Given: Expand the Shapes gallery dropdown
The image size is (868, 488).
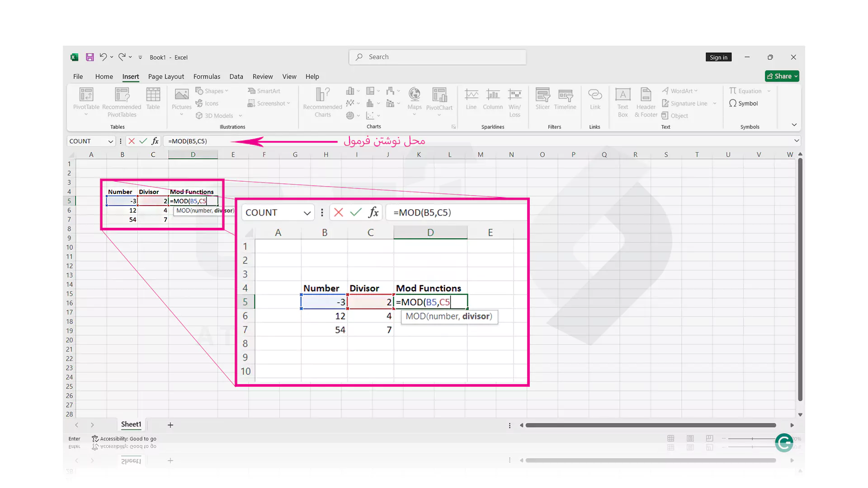Looking at the screenshot, I should point(226,91).
